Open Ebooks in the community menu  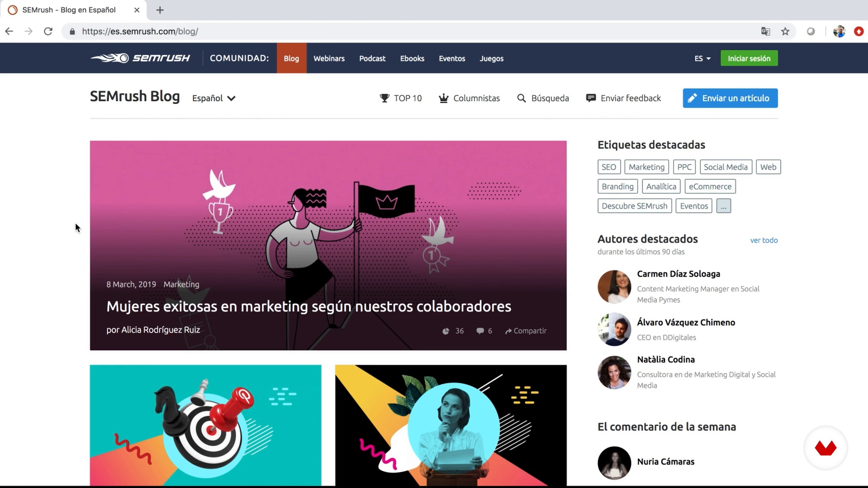point(412,58)
